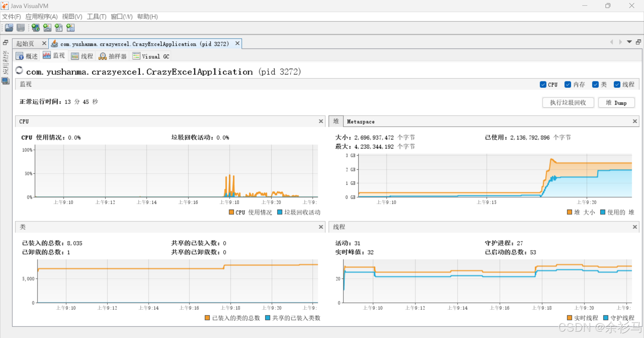Open the 帮助(H) menu
This screenshot has height=338, width=644.
[x=147, y=16]
